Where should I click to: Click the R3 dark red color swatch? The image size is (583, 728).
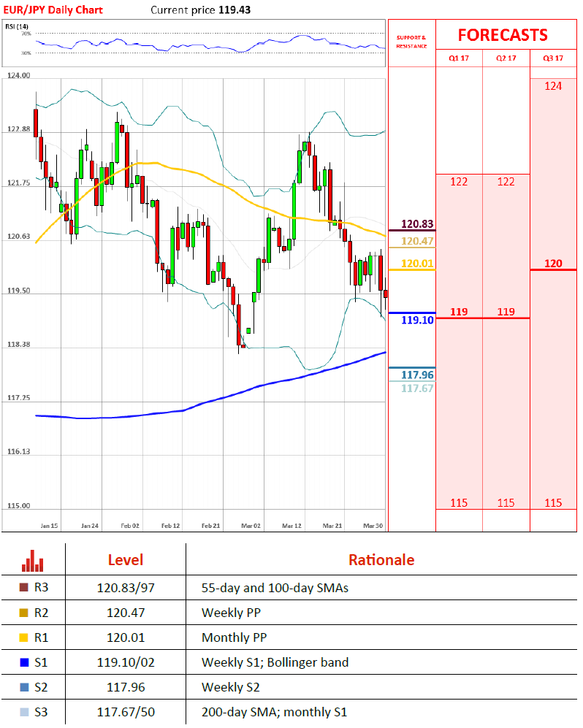point(23,587)
